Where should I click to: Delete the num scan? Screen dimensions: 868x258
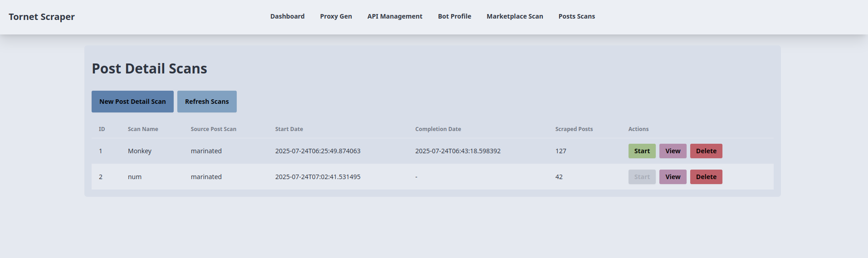click(706, 177)
